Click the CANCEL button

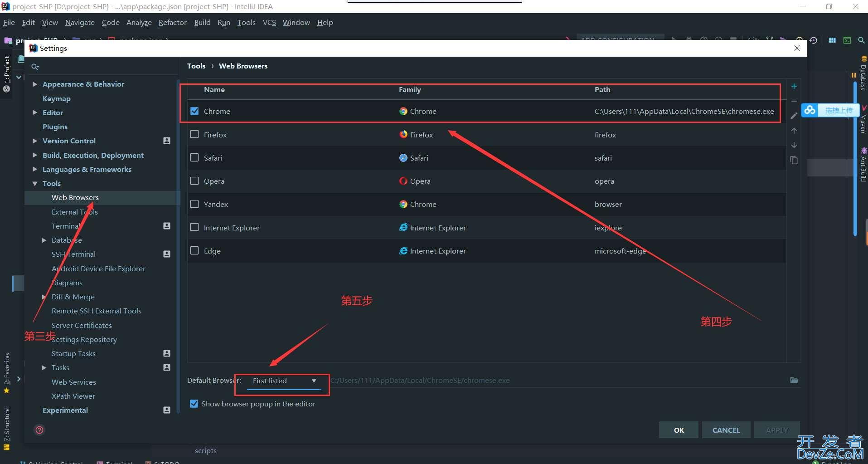pyautogui.click(x=726, y=430)
